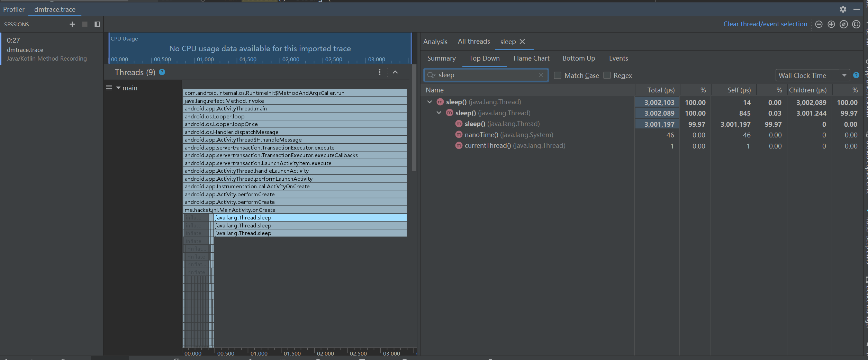Hide the Profiler tool window
Image resolution: width=868 pixels, height=360 pixels.
(856, 9)
